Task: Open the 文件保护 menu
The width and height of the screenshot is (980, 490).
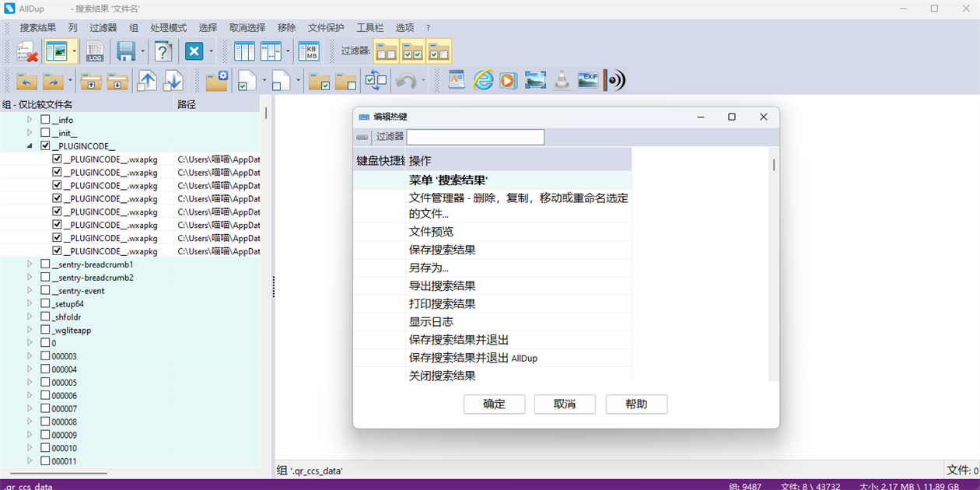Action: pyautogui.click(x=325, y=27)
